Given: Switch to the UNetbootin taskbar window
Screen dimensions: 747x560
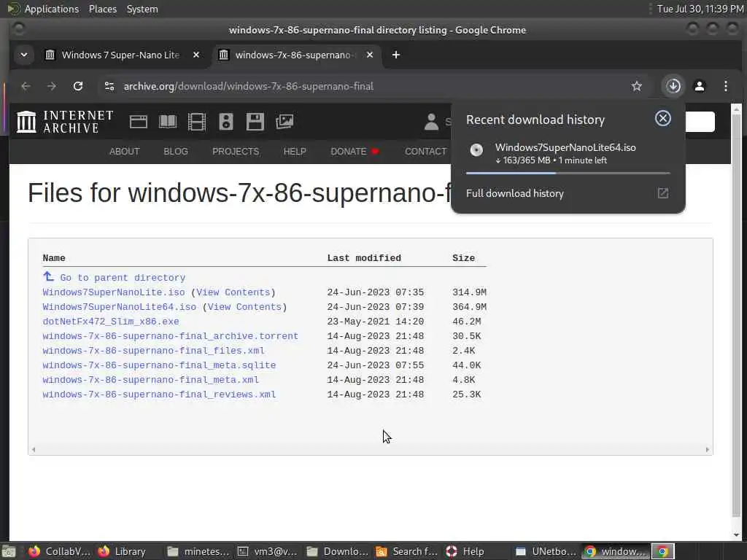Looking at the screenshot, I should [x=546, y=551].
